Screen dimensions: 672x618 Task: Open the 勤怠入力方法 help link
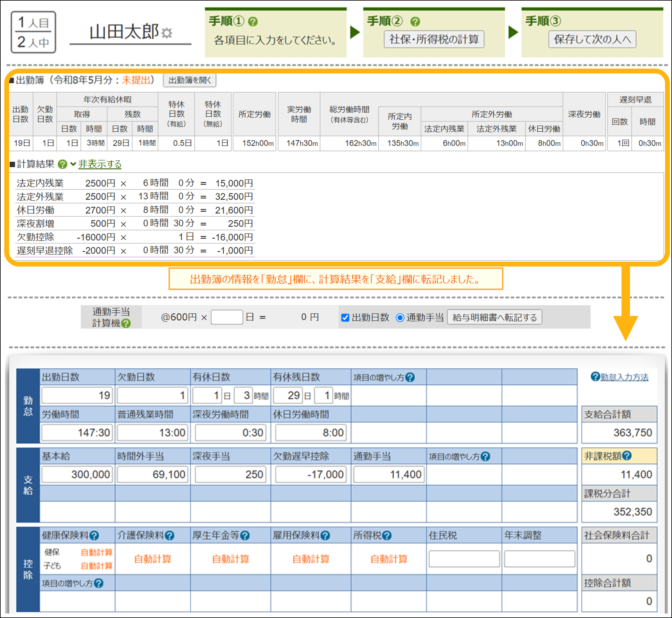624,377
